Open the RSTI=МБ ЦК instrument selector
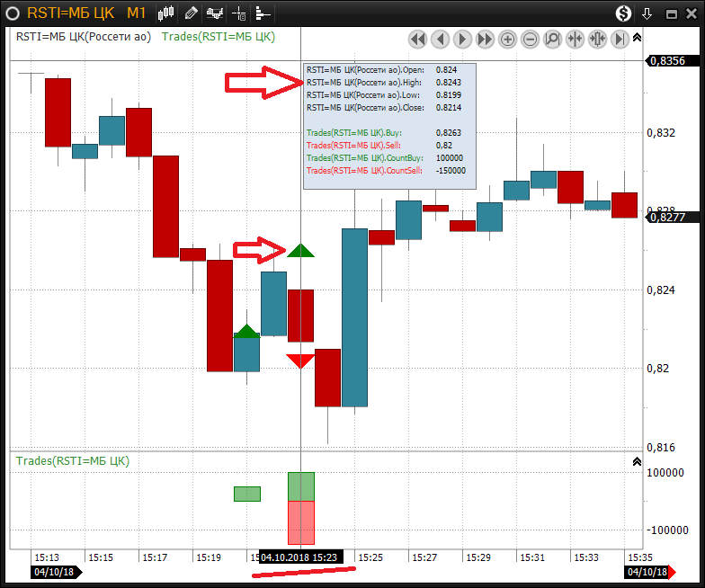Image resolution: width=705 pixels, height=588 pixels. click(70, 13)
